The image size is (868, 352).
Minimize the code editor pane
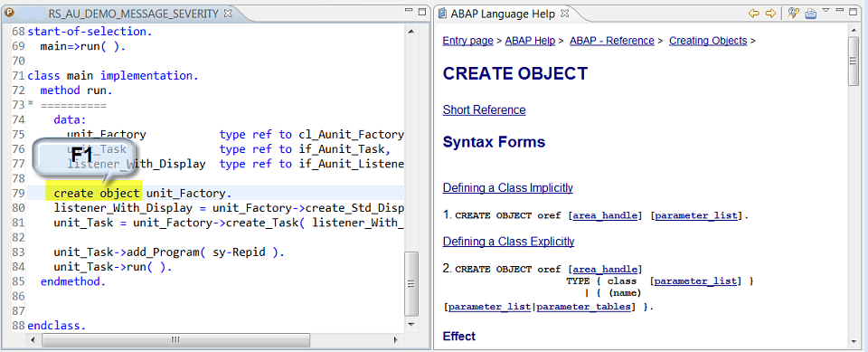[x=409, y=11]
